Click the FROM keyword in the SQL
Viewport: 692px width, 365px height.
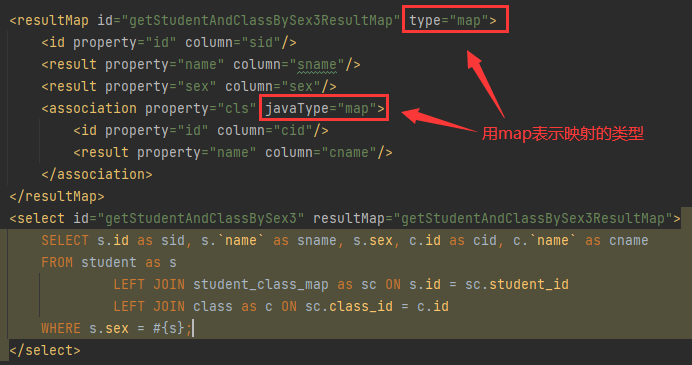point(57,263)
